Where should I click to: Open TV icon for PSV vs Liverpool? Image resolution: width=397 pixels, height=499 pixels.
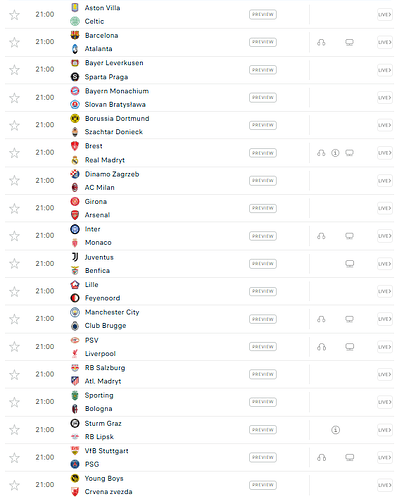click(349, 347)
